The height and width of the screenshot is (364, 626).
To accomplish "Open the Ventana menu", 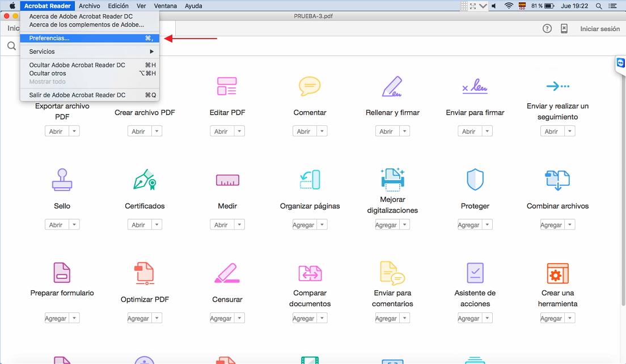I will pos(165,6).
